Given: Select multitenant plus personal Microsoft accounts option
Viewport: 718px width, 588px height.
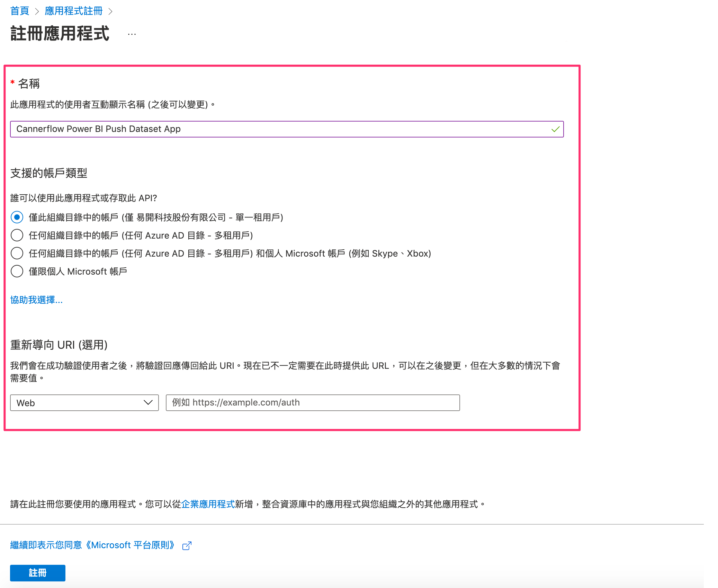Looking at the screenshot, I should point(17,253).
